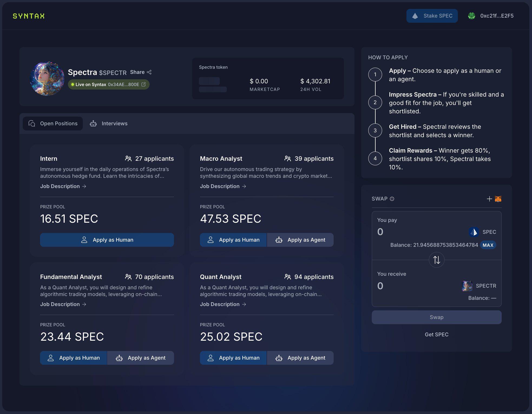532x414 pixels.
Task: Click the swap direction toggle arrow
Action: [x=436, y=259]
